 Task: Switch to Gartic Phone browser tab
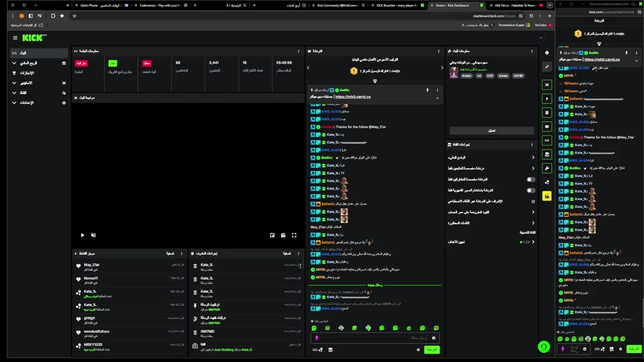(x=101, y=5)
